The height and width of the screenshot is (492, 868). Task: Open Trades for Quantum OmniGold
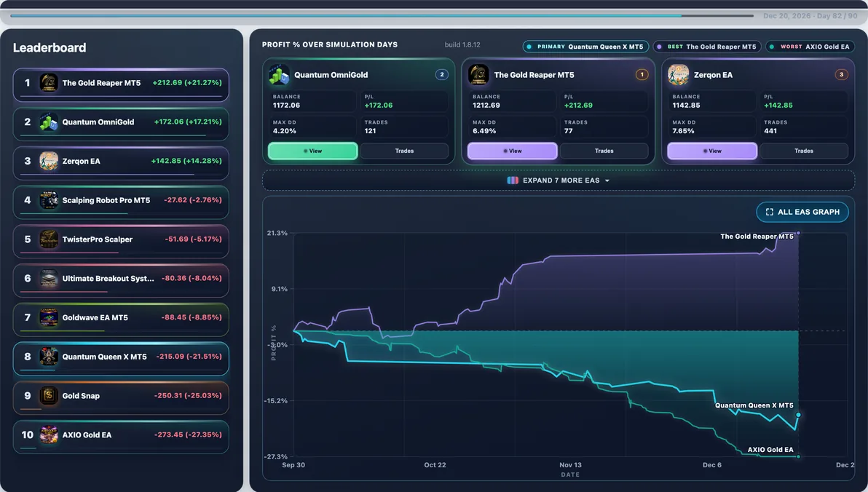(404, 151)
